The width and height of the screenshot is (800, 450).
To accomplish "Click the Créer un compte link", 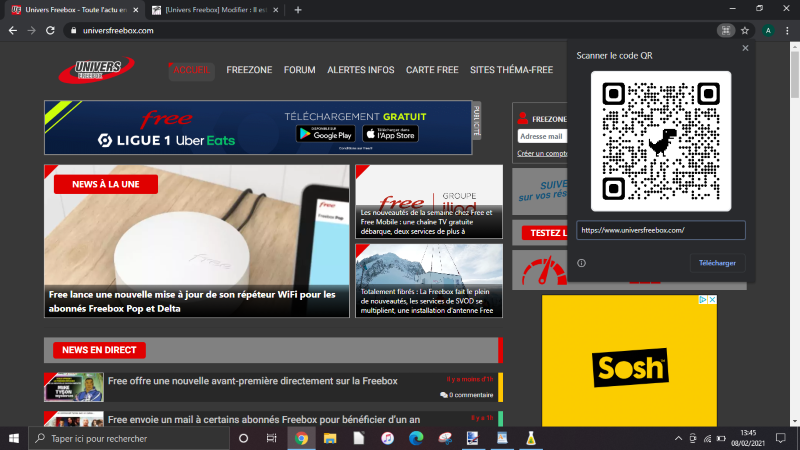I will tap(542, 154).
